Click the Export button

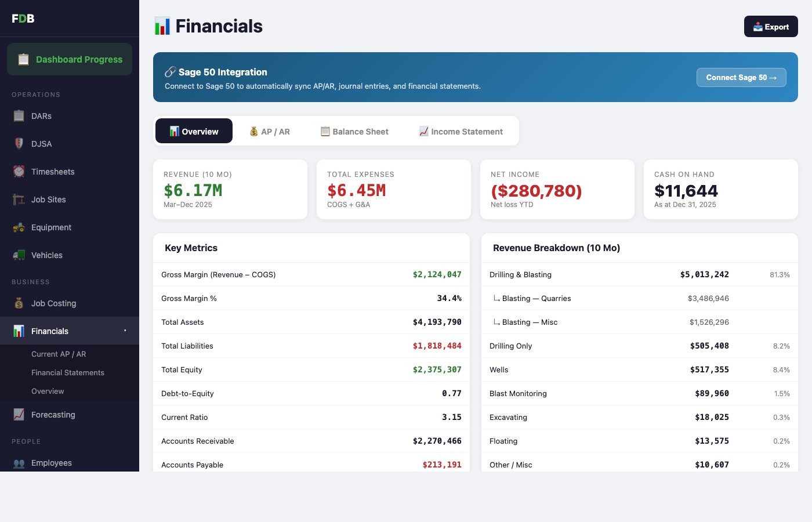pos(771,27)
